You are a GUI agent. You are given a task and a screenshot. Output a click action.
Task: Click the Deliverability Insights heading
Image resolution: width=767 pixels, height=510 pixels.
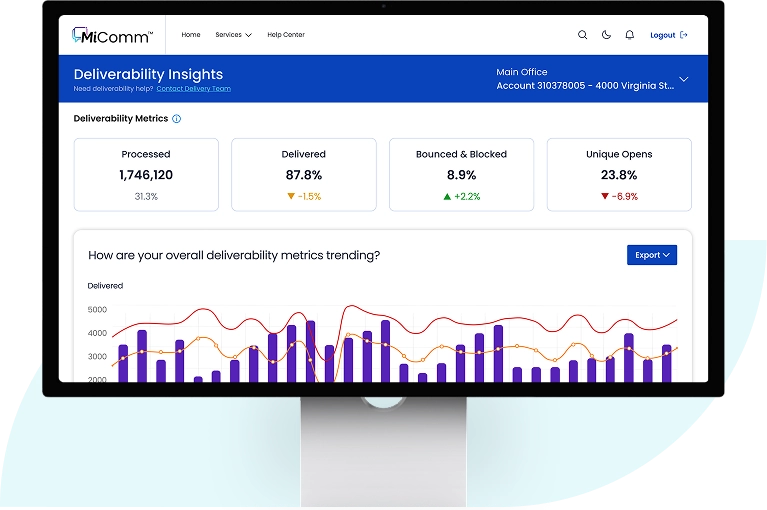pyautogui.click(x=148, y=74)
